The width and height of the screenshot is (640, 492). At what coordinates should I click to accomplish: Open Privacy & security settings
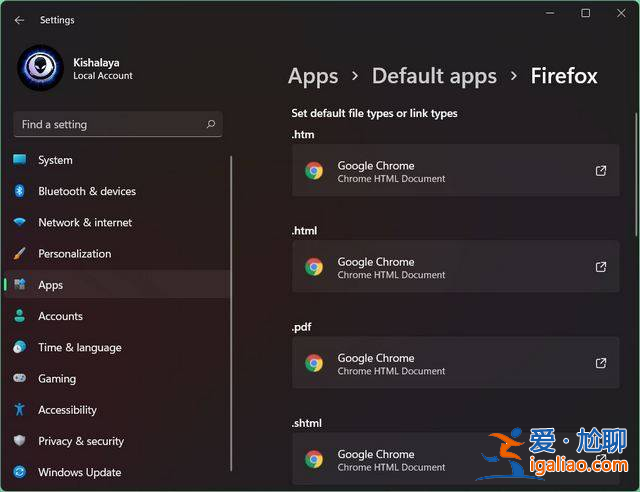coord(118,441)
